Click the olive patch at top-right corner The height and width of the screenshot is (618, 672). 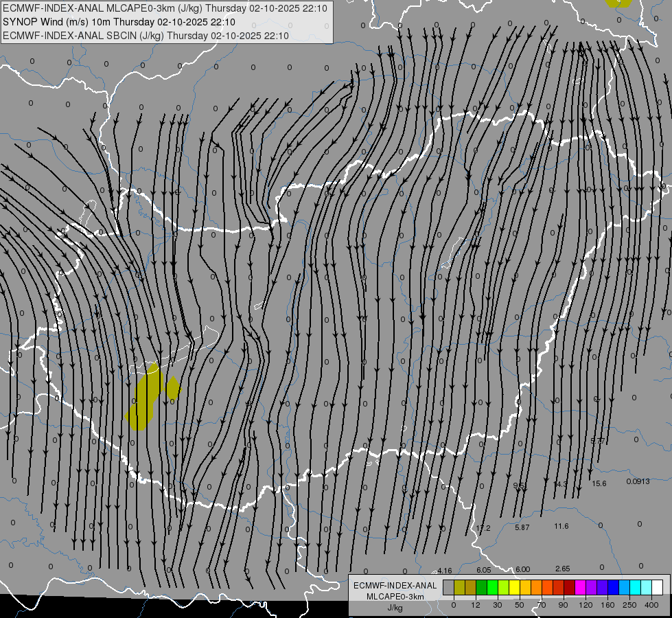618,3
